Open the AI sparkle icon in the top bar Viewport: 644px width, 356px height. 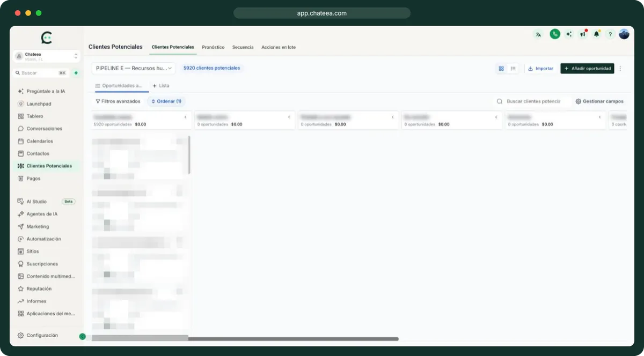(569, 34)
